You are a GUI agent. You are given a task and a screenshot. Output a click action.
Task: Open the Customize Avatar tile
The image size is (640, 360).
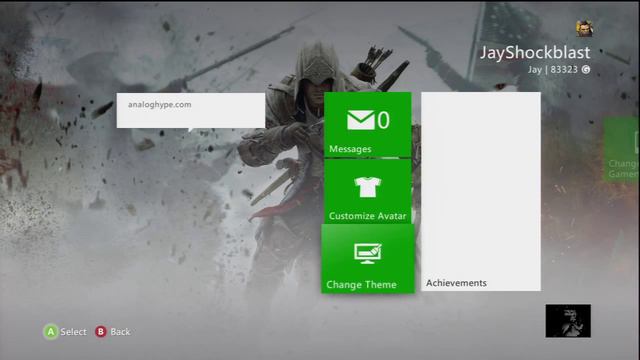367,191
